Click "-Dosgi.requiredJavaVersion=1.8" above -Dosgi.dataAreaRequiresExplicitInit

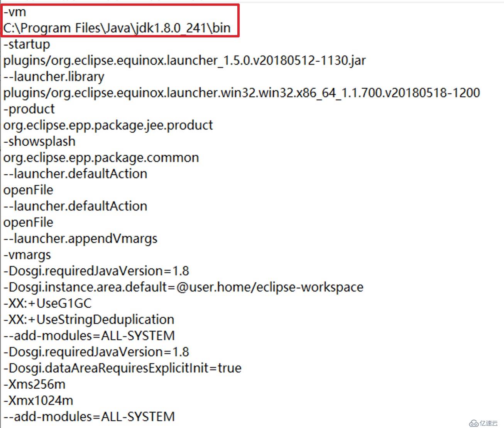pyautogui.click(x=96, y=352)
